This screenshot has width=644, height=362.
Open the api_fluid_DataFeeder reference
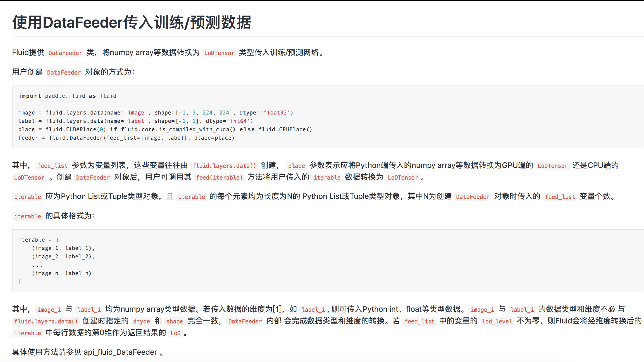coord(120,352)
